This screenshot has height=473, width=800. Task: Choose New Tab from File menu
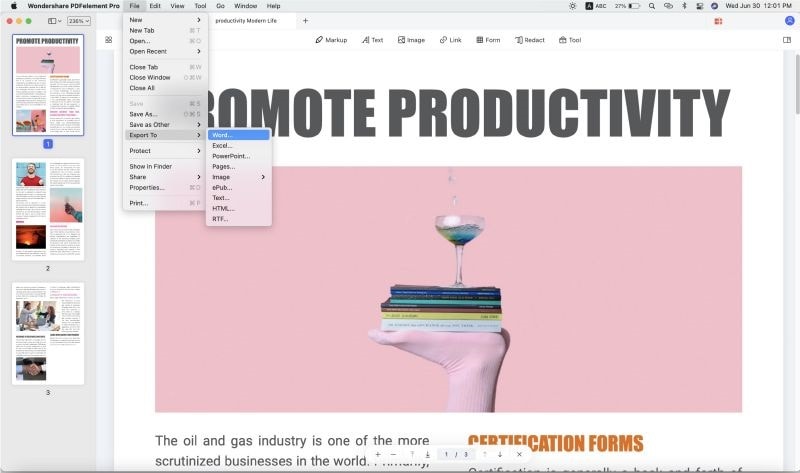tap(165, 31)
